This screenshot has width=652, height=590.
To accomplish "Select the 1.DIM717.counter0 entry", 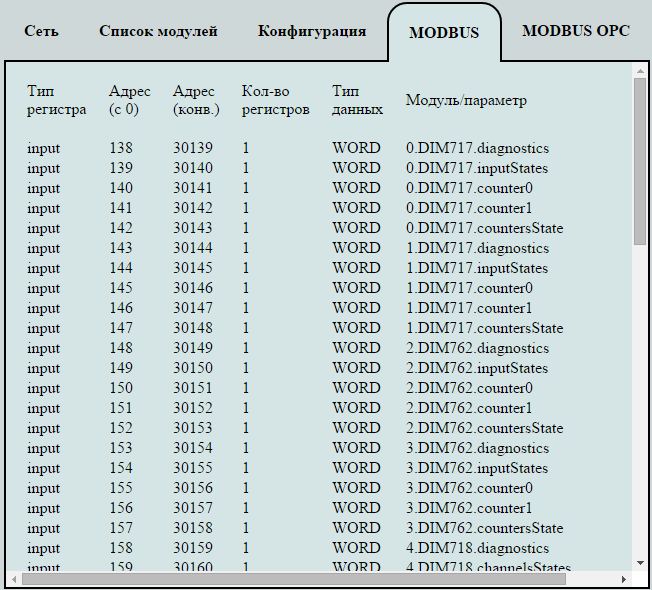I will [x=469, y=288].
